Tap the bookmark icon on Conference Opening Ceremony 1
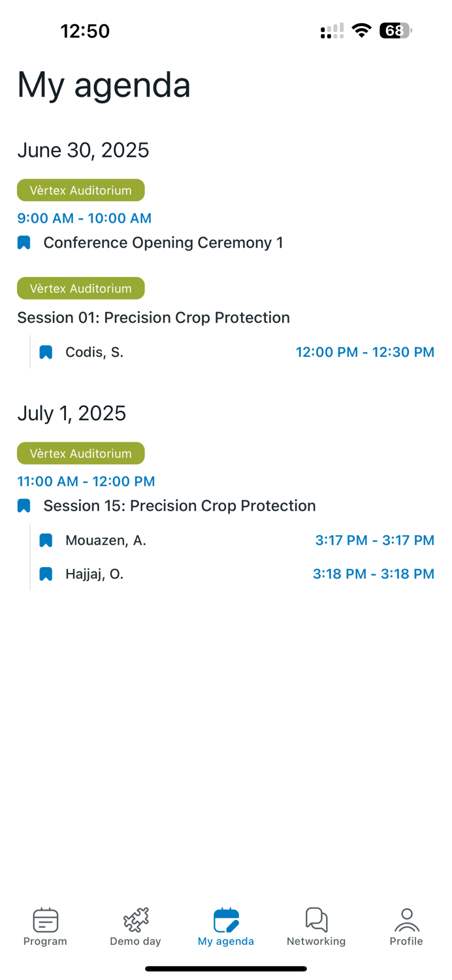The image size is (452, 980). pos(24,242)
